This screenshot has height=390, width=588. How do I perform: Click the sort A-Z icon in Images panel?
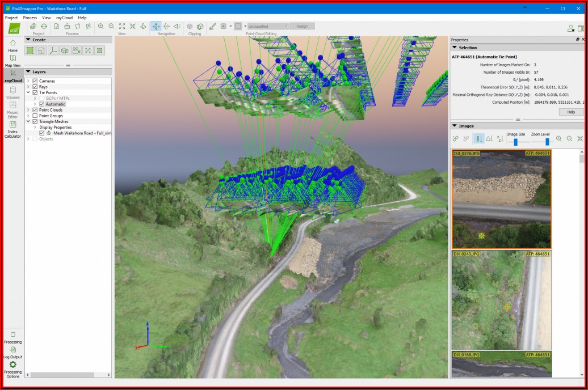pos(499,138)
